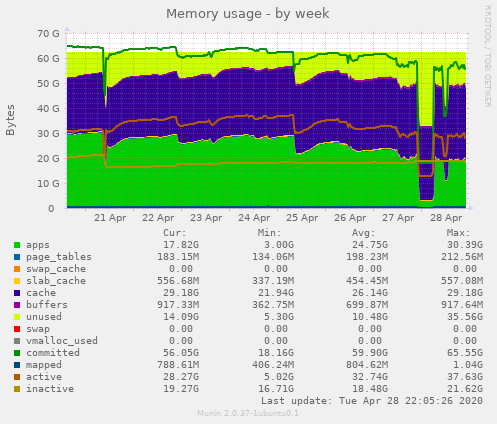
Task: Click the Munin 2.0.37 version footer
Action: [248, 414]
